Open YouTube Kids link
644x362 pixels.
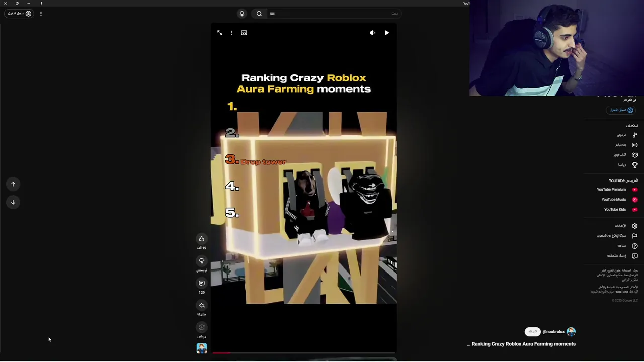pyautogui.click(x=615, y=210)
